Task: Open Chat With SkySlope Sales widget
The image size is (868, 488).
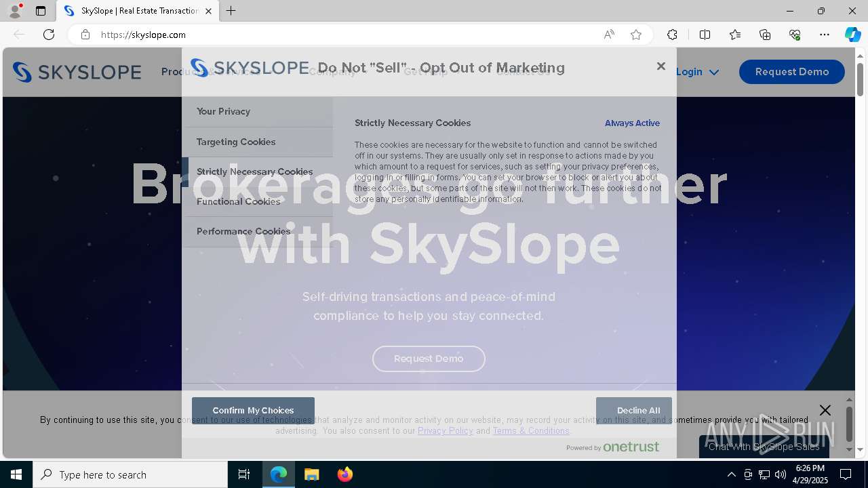Action: (x=764, y=447)
